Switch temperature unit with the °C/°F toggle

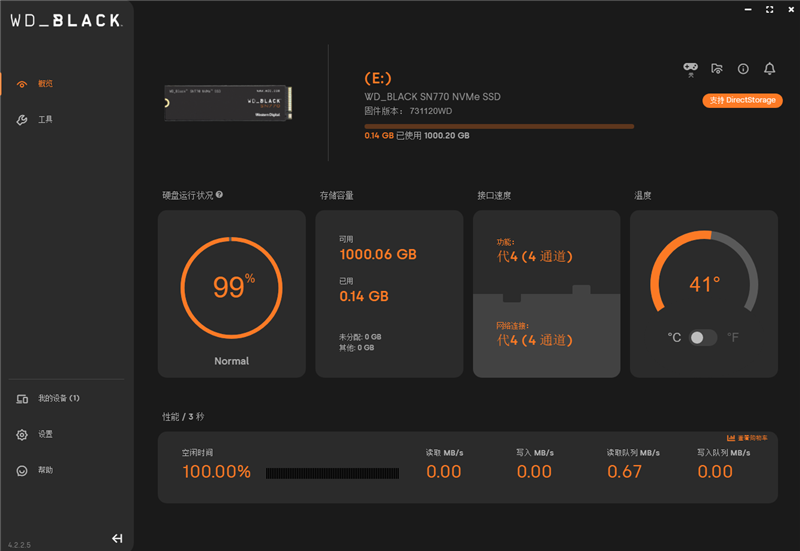tap(703, 337)
